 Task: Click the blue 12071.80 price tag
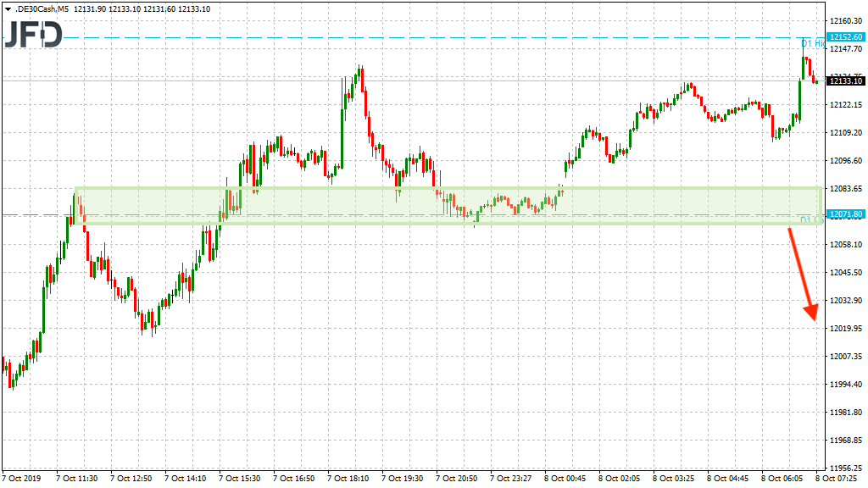point(845,214)
